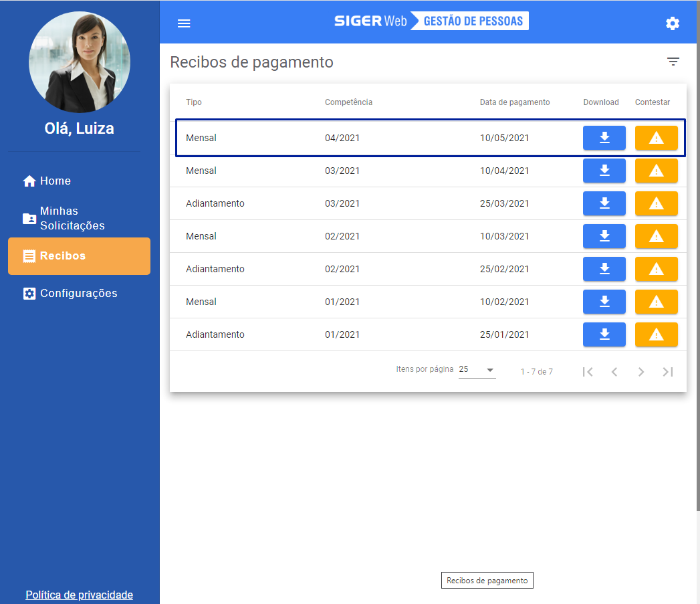This screenshot has width=700, height=604.
Task: Expand the Itens por página dropdown
Action: point(477,370)
